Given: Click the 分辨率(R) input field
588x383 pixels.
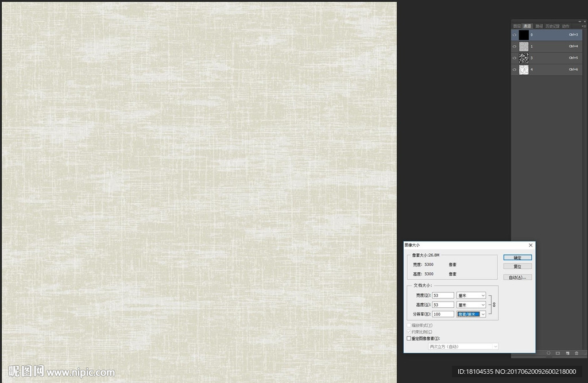Looking at the screenshot, I should (x=443, y=314).
